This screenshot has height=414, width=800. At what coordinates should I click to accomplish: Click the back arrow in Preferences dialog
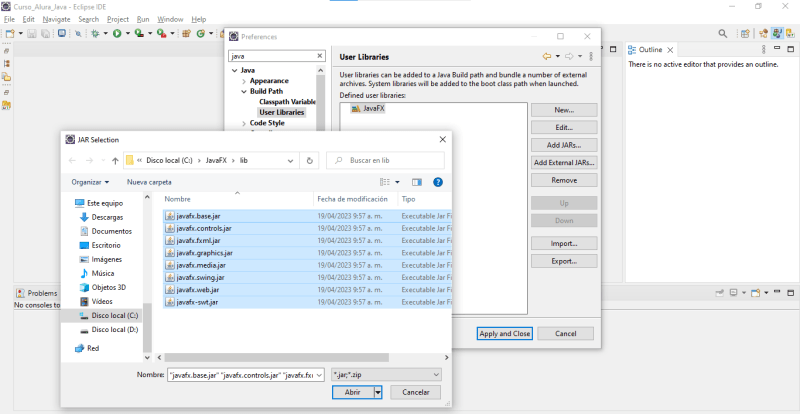(x=546, y=56)
